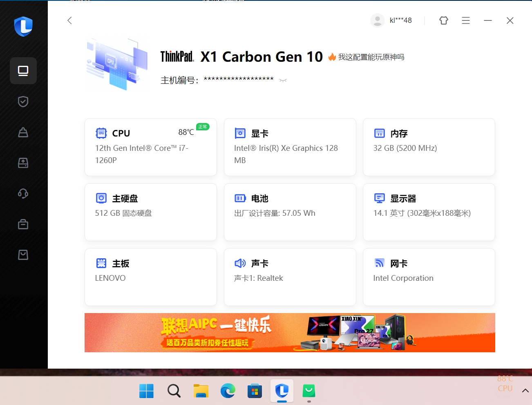Image resolution: width=532 pixels, height=405 pixels.
Task: Open the Windows Start menu
Action: coord(146,391)
